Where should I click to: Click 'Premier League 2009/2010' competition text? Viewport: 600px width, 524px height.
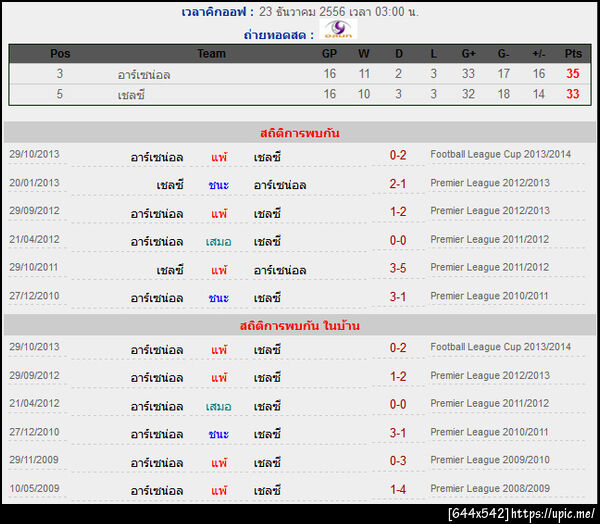point(490,460)
